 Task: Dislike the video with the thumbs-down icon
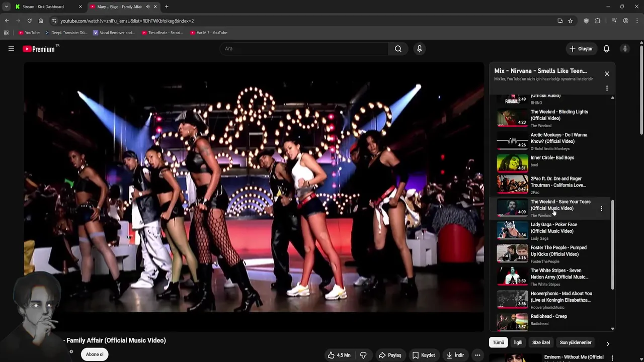(363, 355)
